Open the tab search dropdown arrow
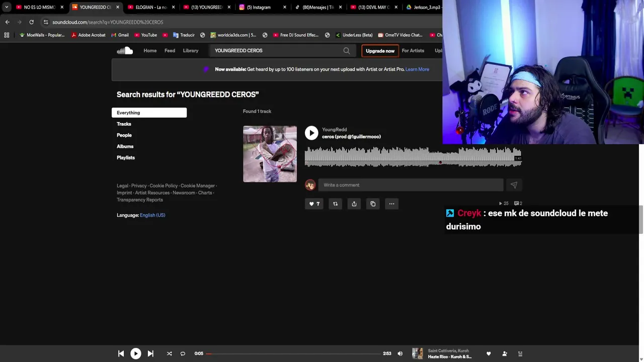This screenshot has height=362, width=644. pos(6,7)
